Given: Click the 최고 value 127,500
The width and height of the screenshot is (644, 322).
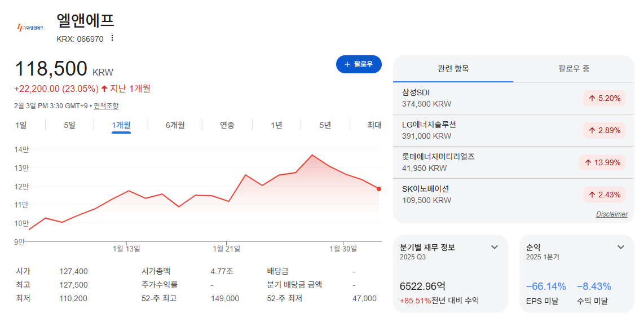Looking at the screenshot, I should click(x=73, y=285).
